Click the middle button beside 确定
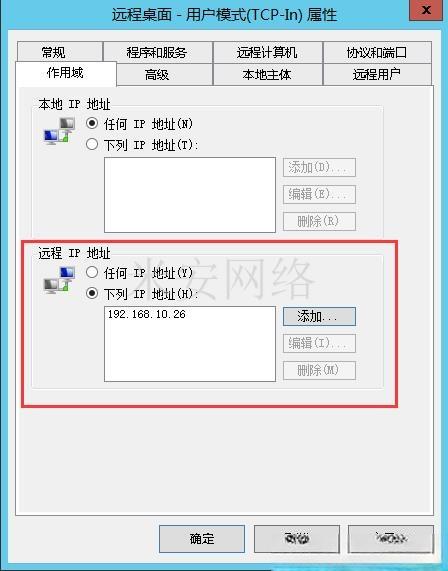The height and width of the screenshot is (571, 448). tap(297, 539)
